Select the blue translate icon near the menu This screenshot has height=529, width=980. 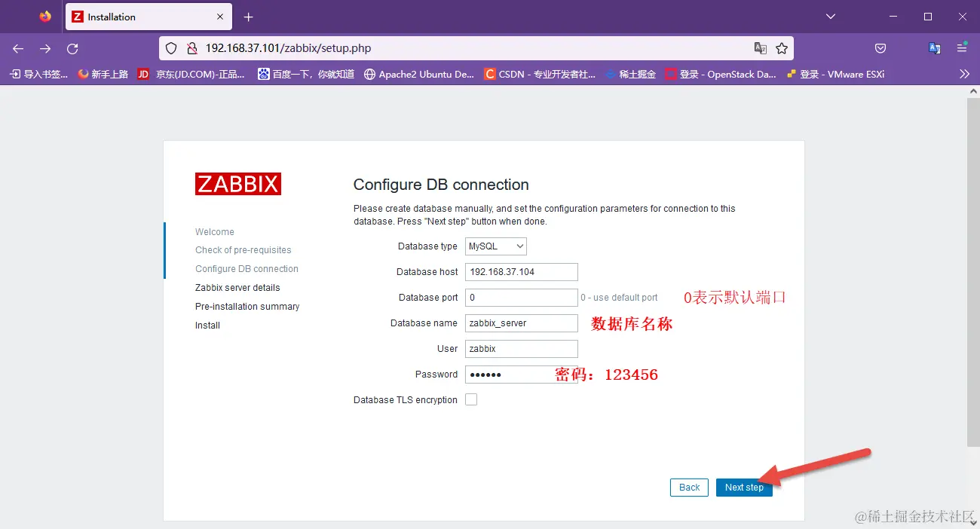click(x=935, y=47)
